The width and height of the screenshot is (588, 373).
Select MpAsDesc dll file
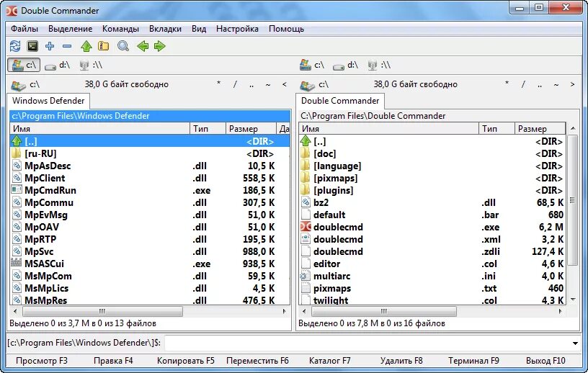(x=150, y=166)
